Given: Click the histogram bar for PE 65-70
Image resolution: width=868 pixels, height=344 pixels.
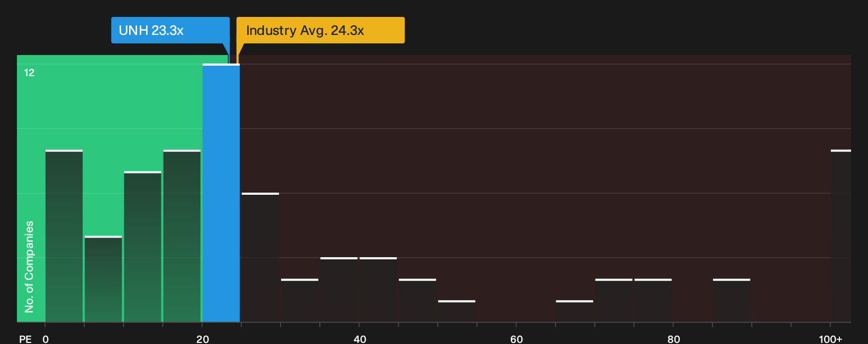Looking at the screenshot, I should pos(575,311).
